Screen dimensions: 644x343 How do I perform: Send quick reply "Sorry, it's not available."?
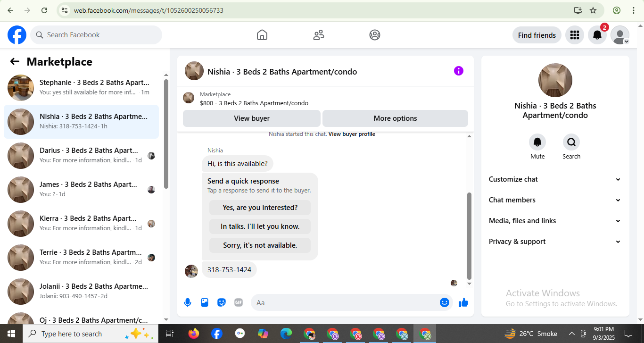point(260,245)
